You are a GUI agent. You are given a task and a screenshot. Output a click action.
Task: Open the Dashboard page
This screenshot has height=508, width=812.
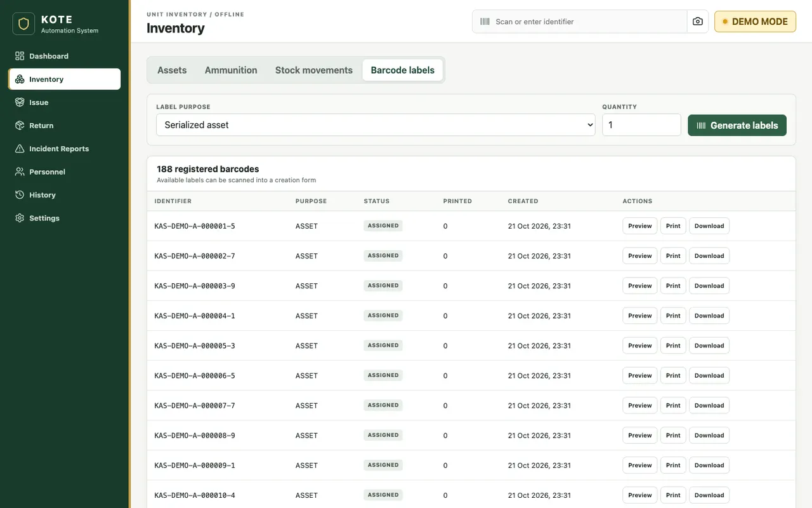[64, 56]
